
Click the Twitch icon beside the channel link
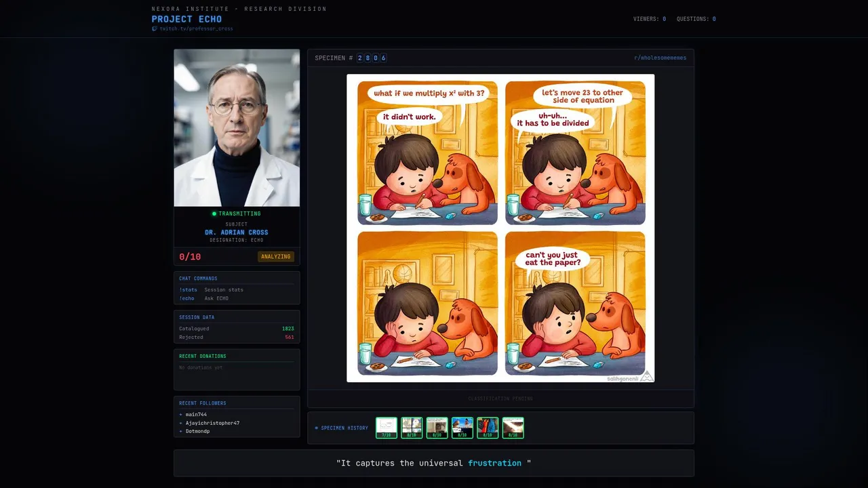click(x=155, y=29)
